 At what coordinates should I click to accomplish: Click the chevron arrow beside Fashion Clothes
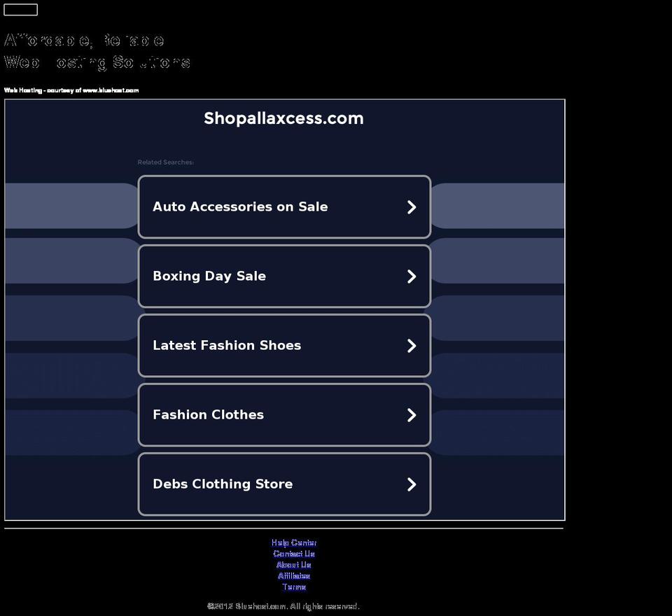click(x=412, y=415)
